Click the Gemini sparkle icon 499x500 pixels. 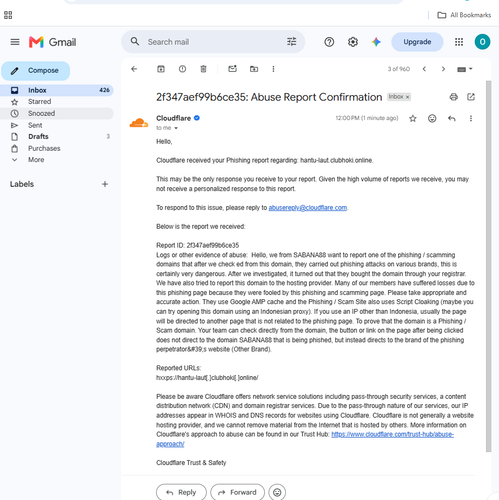pyautogui.click(x=376, y=42)
